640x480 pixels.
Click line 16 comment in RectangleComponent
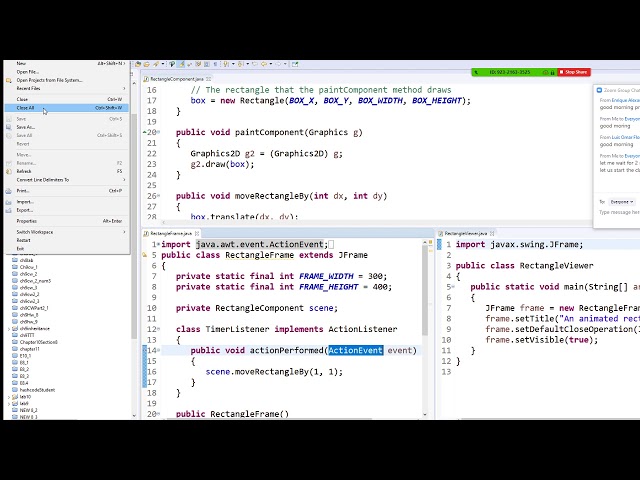(x=321, y=90)
